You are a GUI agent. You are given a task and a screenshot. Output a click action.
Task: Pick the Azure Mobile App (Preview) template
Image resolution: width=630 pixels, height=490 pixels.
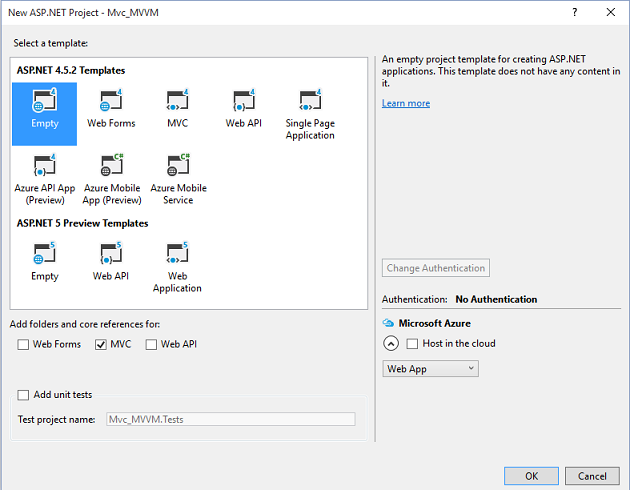point(112,180)
